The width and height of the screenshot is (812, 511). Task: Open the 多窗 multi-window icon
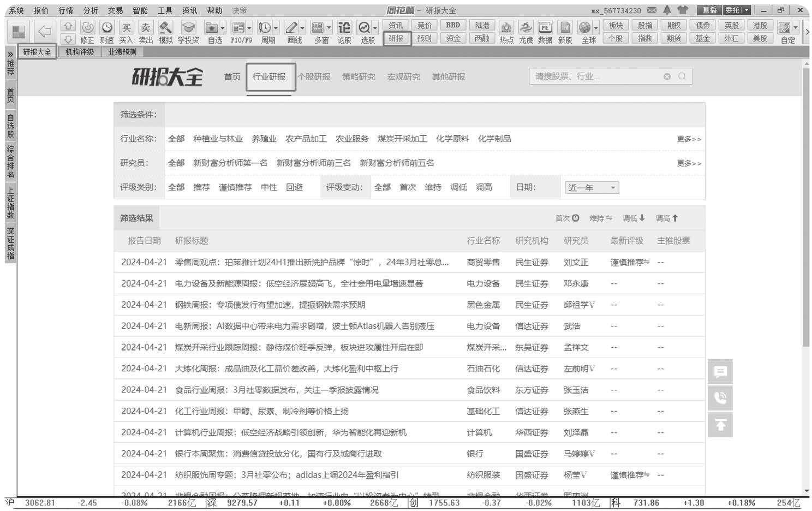click(x=318, y=27)
